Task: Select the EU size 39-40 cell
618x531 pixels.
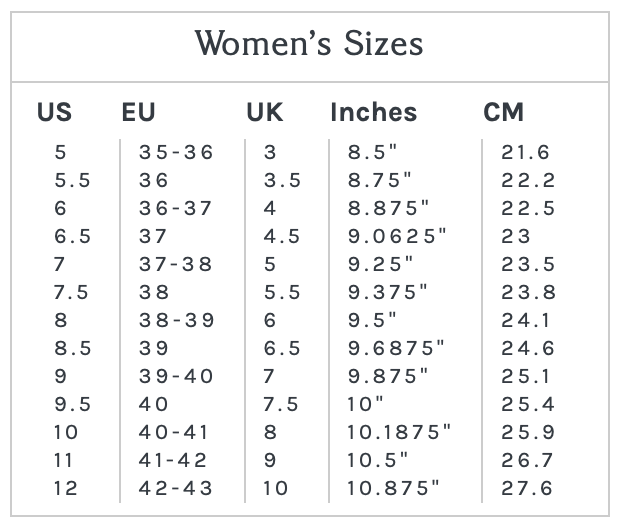Action: point(176,377)
